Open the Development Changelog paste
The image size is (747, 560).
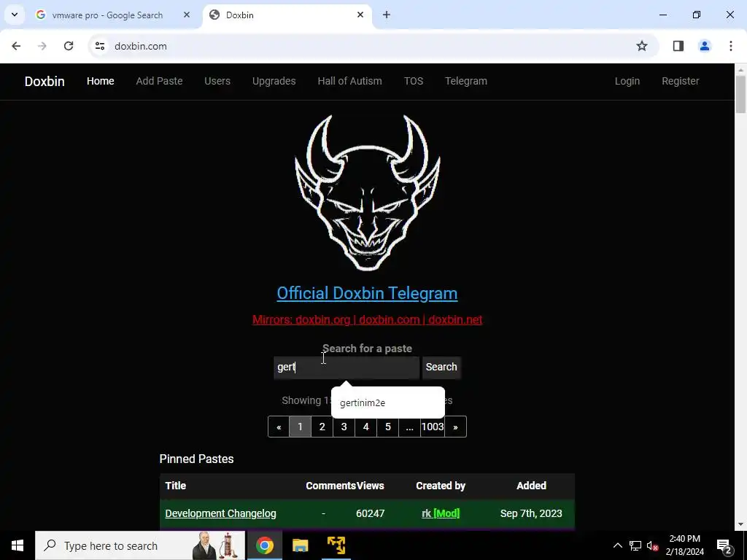(220, 513)
